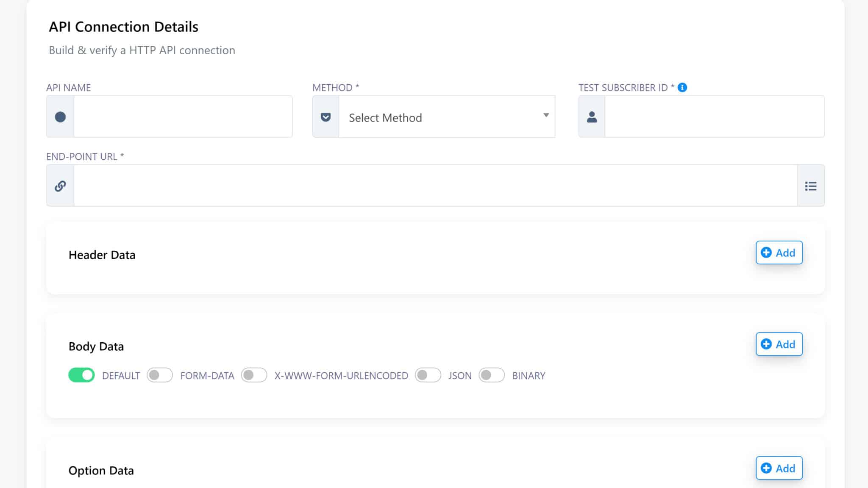Click the info icon next to Test Subscriber ID
Screen dimensions: 868x488
(x=682, y=87)
